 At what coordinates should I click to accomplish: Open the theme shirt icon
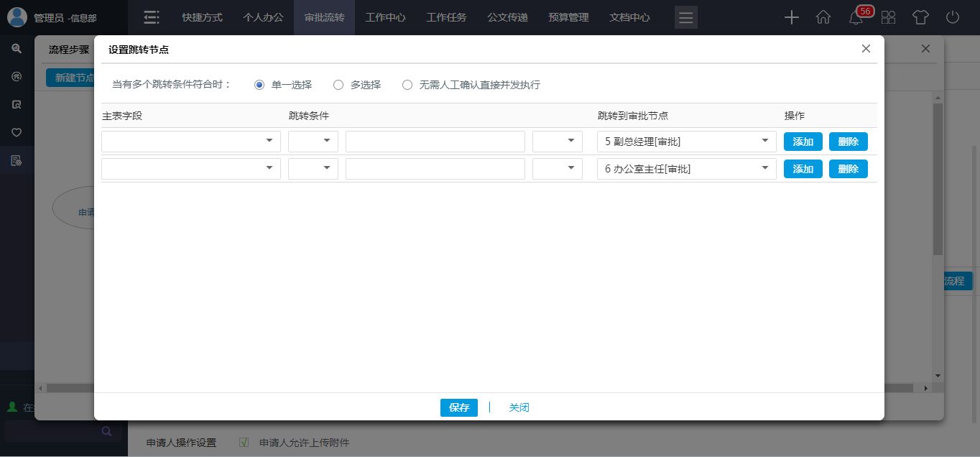point(920,18)
